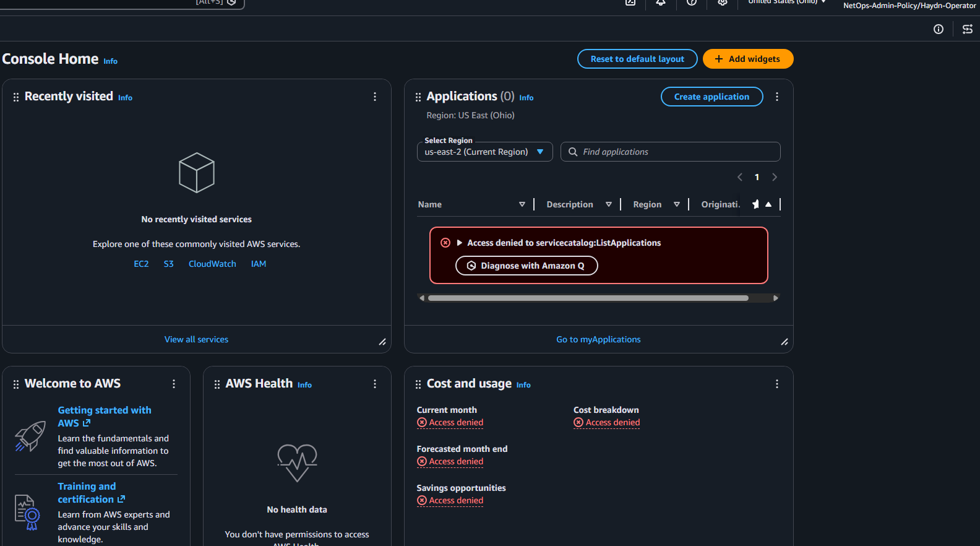The image size is (980, 546).
Task: Open the info panel circle icon
Action: (939, 29)
